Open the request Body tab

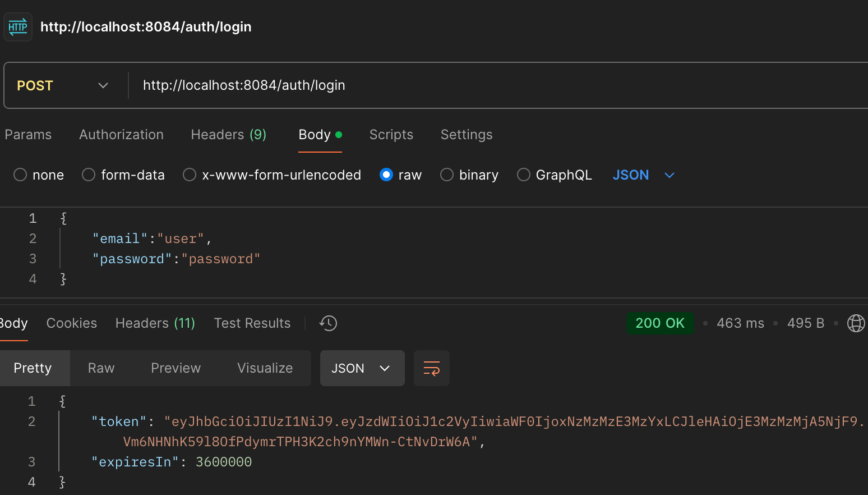click(x=320, y=135)
